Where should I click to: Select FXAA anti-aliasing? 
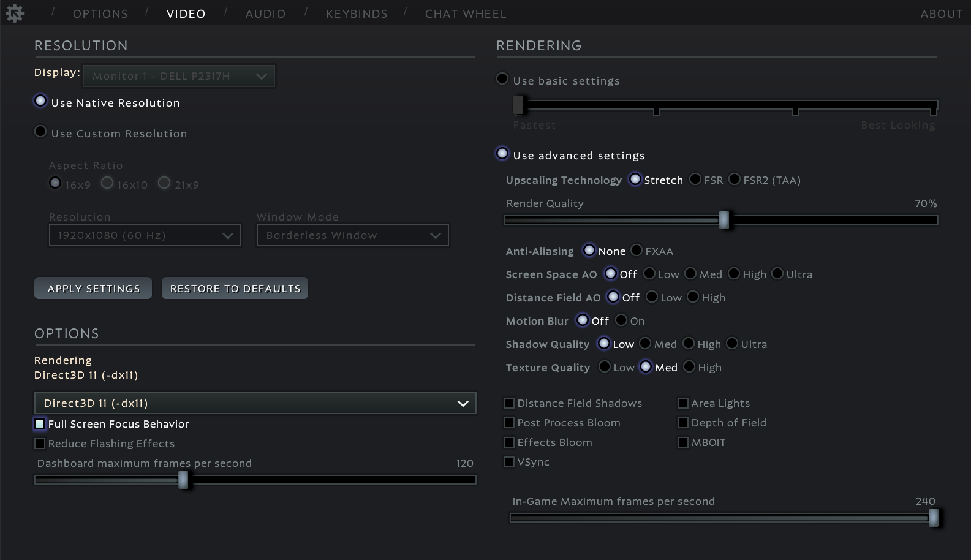(x=637, y=250)
